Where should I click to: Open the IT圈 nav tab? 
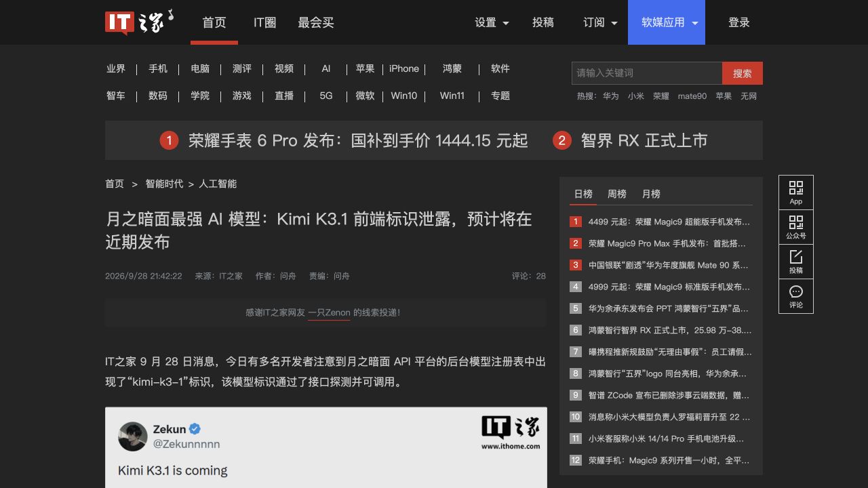(265, 22)
